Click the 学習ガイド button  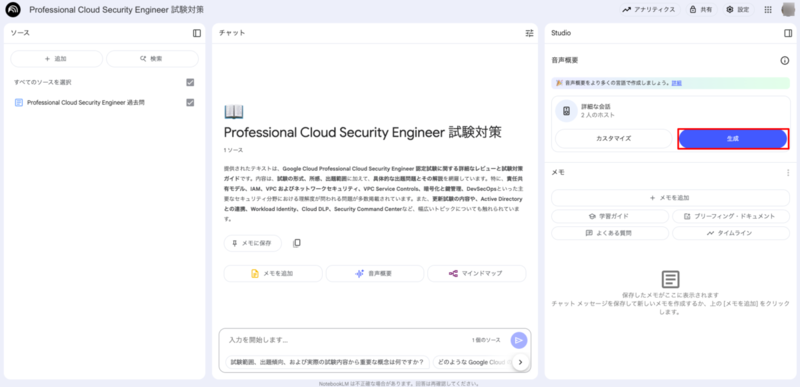point(610,216)
